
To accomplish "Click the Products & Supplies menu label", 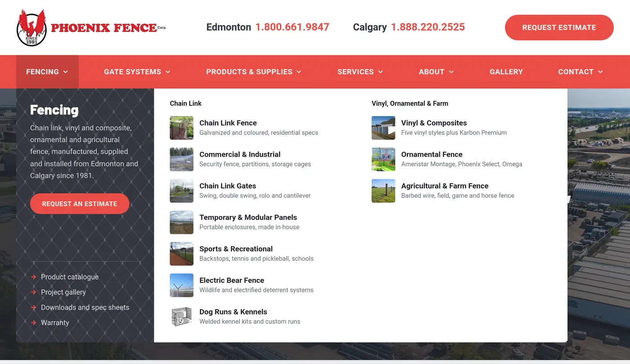I will pos(249,72).
